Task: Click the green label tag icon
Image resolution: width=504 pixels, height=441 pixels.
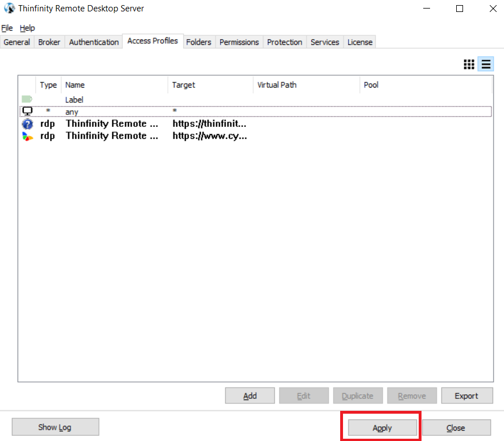Action: [26, 99]
